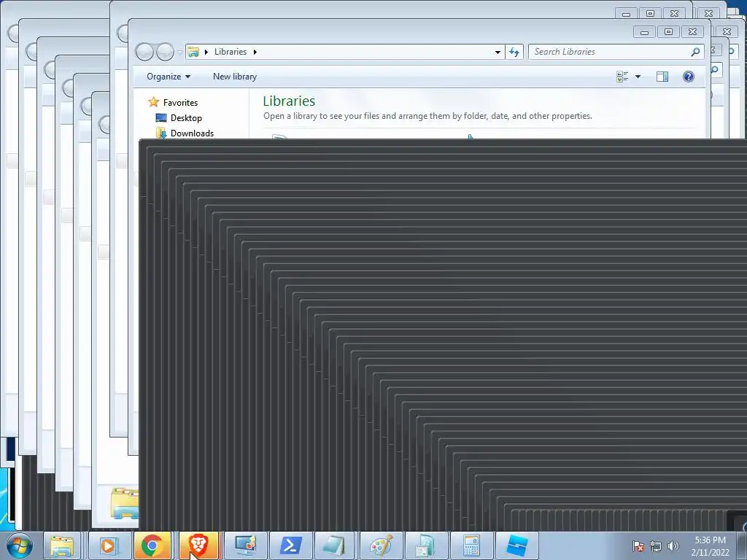Launch Windows Media Player from taskbar

coord(108,545)
